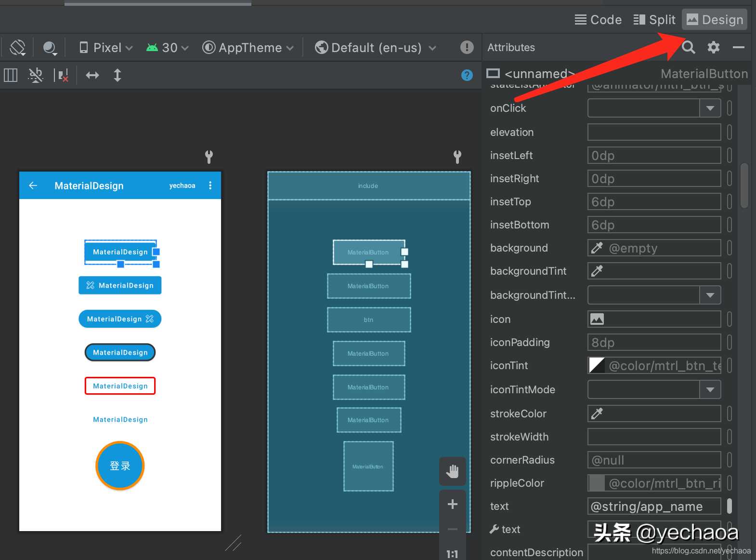This screenshot has height=560, width=756.
Task: Click the insetRight 0dp field
Action: [654, 179]
